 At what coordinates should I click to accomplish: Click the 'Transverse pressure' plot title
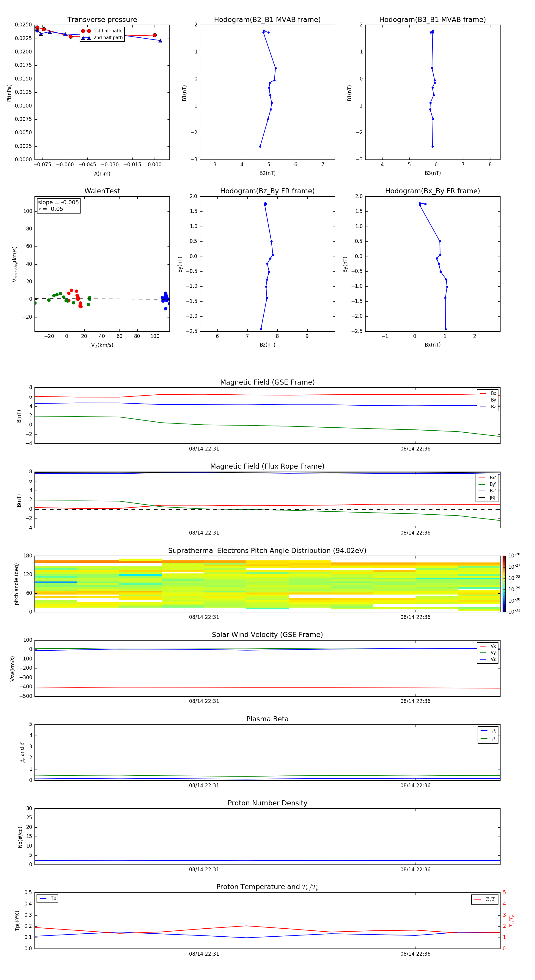pos(102,20)
